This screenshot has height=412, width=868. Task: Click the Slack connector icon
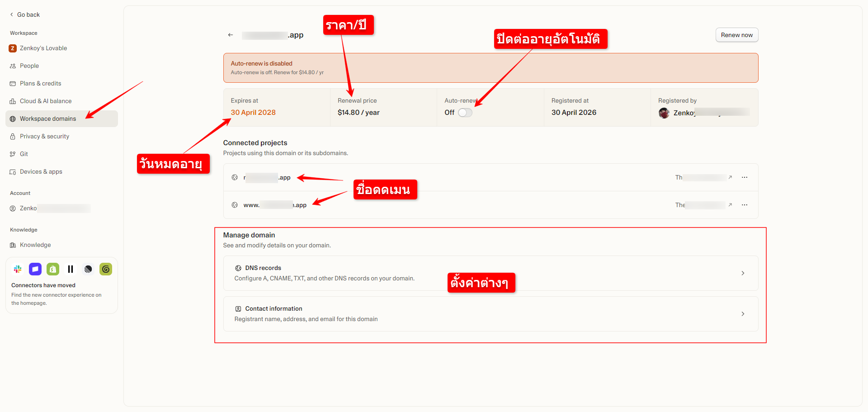pos(18,269)
